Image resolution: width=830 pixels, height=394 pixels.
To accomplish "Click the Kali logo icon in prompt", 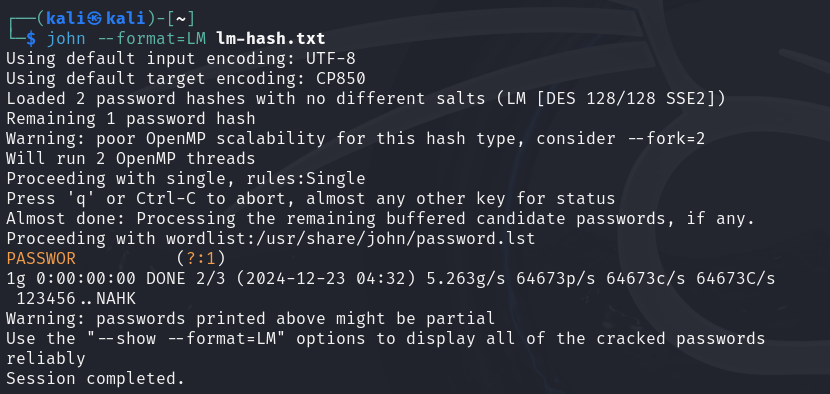I will click(95, 19).
